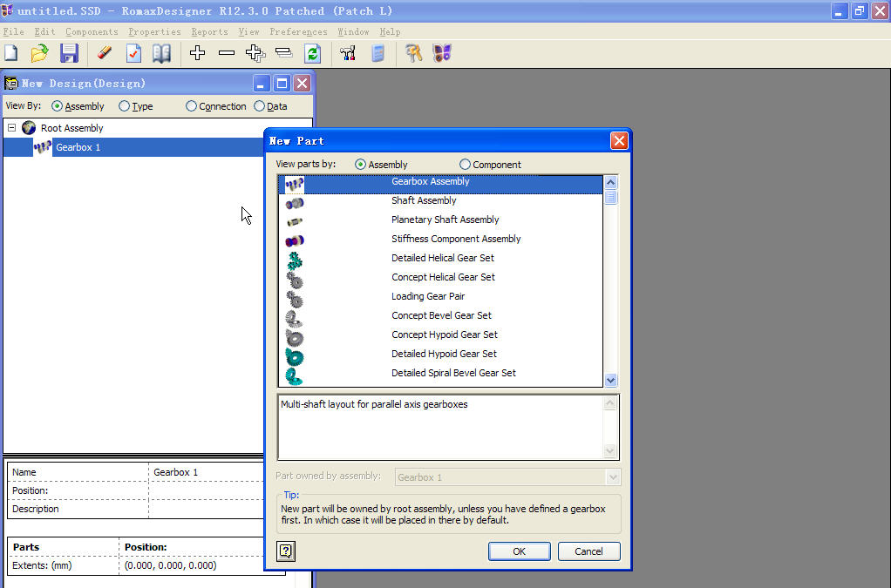Open the checkmark document toolbar icon

(x=133, y=53)
